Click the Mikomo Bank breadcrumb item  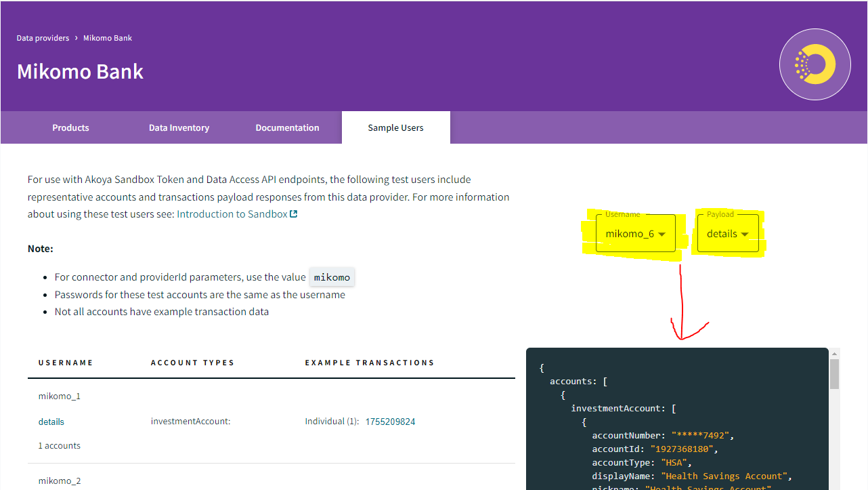pyautogui.click(x=108, y=38)
